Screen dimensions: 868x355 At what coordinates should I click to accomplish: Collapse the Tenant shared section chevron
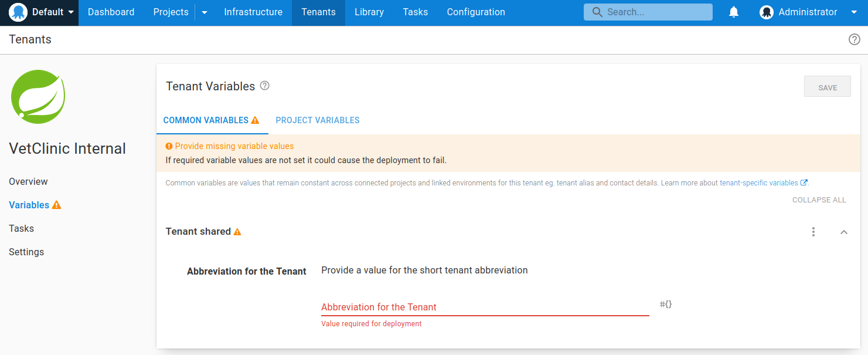coord(844,232)
